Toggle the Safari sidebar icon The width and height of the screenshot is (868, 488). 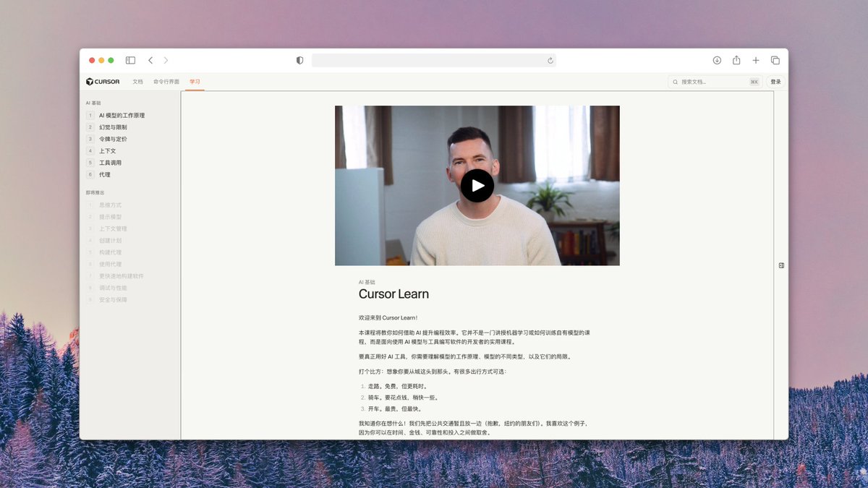click(x=130, y=60)
